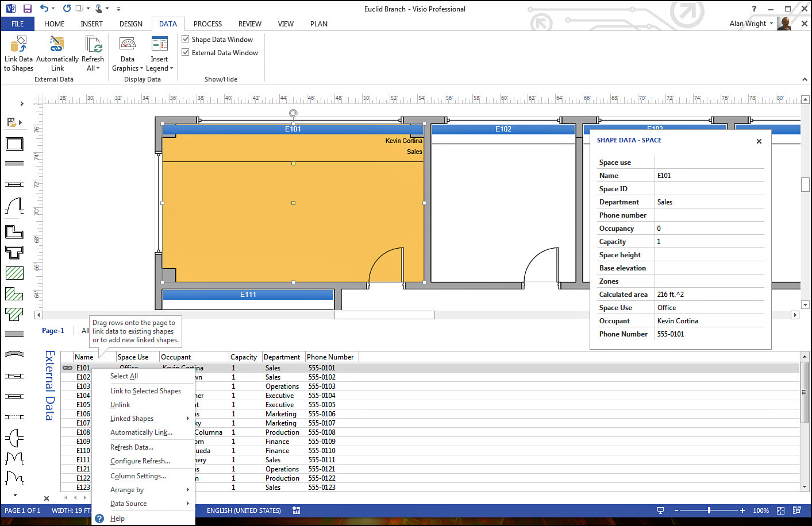This screenshot has height=526, width=812.
Task: Uncheck the External Data Window checkbox
Action: (x=186, y=52)
